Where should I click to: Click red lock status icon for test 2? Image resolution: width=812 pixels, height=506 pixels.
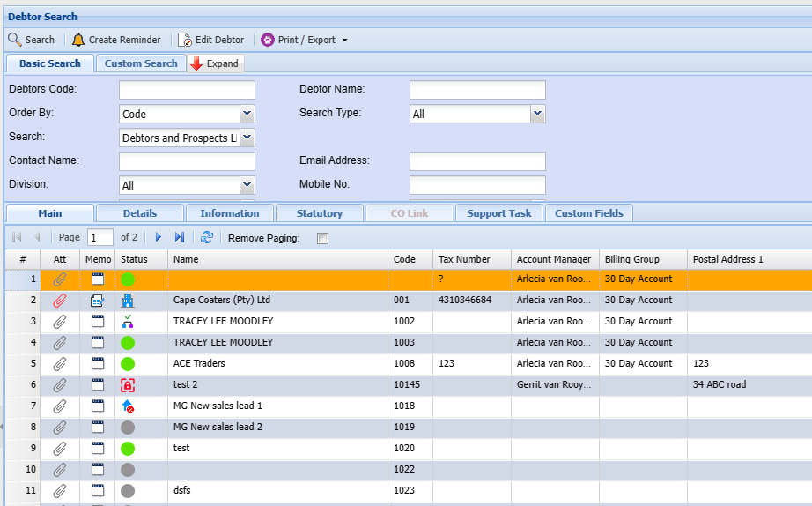pos(128,384)
